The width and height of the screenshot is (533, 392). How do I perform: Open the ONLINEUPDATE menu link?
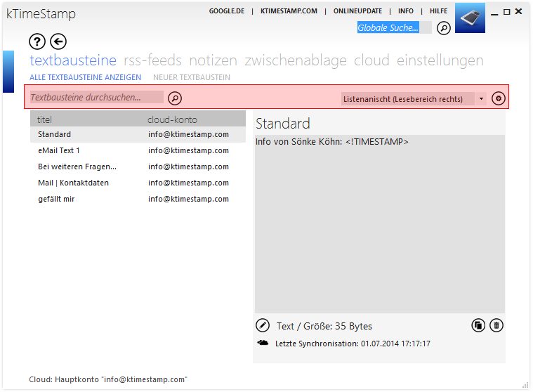click(x=357, y=11)
